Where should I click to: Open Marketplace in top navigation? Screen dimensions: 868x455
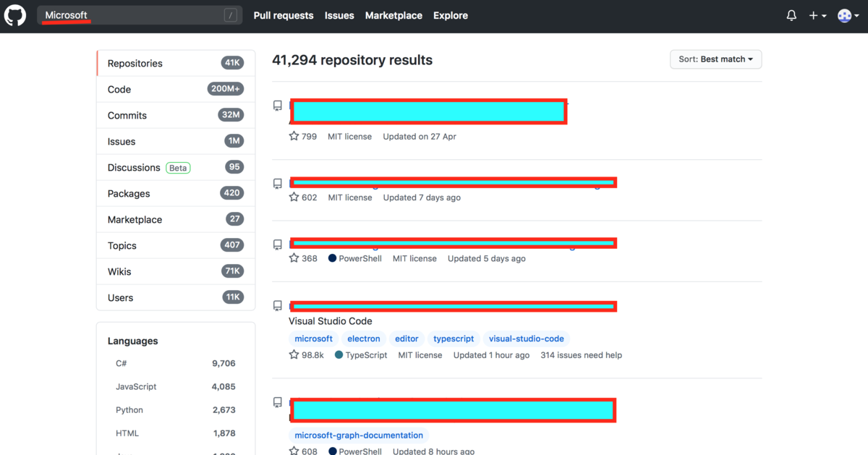(x=393, y=15)
